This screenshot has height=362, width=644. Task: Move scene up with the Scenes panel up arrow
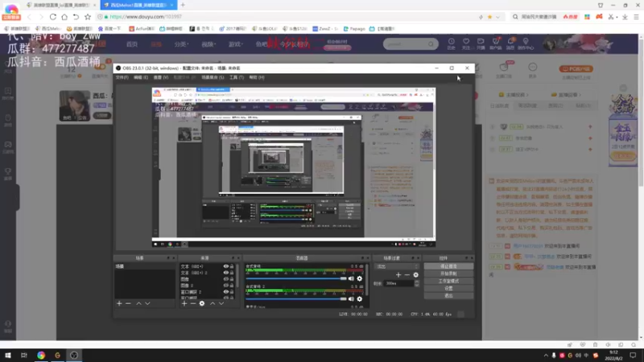(138, 304)
